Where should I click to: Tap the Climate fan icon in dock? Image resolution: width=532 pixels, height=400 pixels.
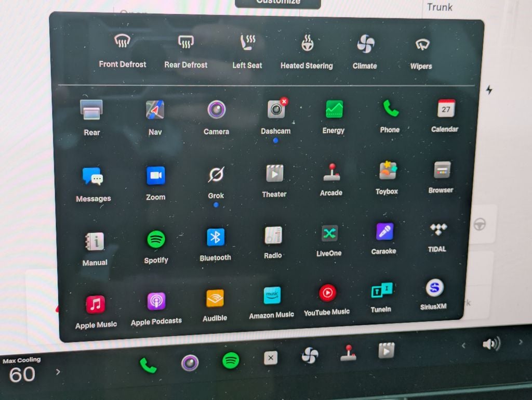pyautogui.click(x=310, y=355)
